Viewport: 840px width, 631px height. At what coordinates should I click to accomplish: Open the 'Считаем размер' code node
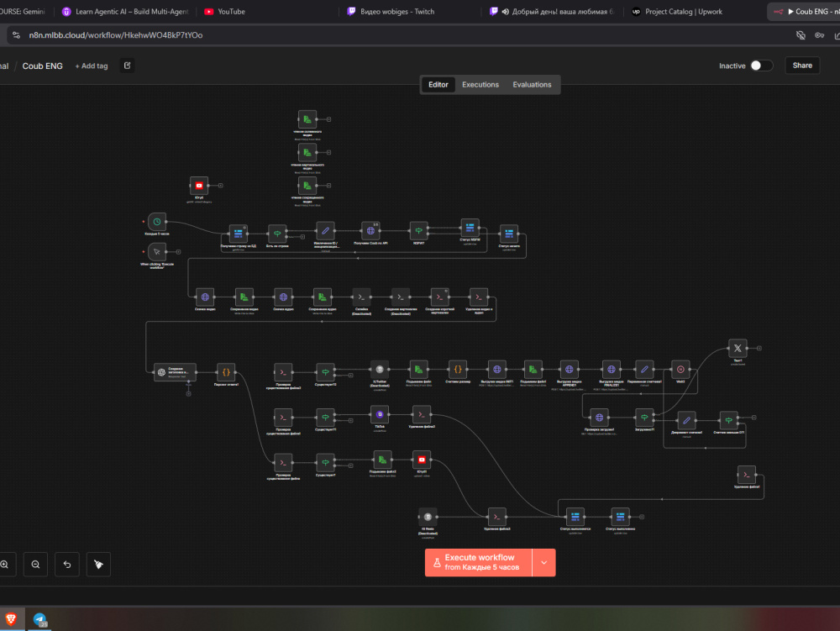click(458, 369)
